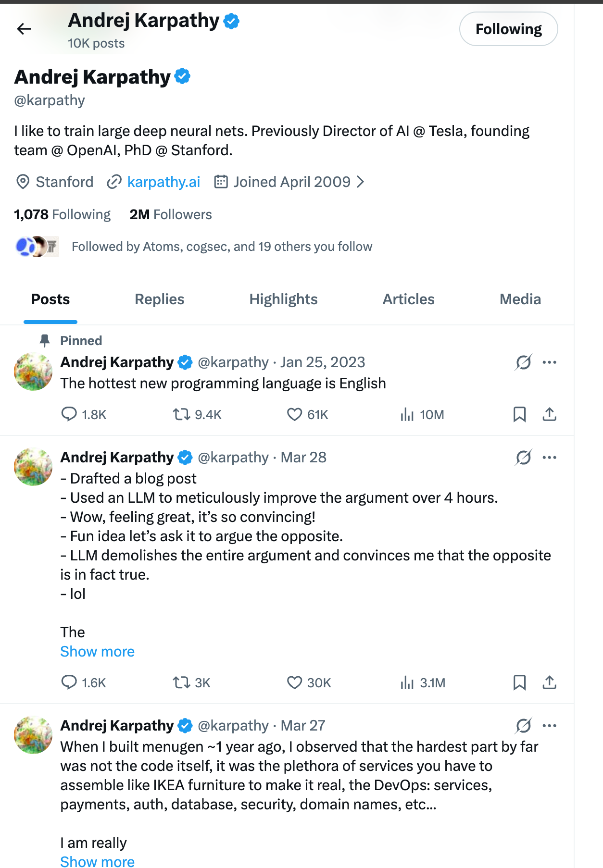Expand the Joined April 2009 chevron
This screenshot has width=603, height=868.
tap(360, 182)
